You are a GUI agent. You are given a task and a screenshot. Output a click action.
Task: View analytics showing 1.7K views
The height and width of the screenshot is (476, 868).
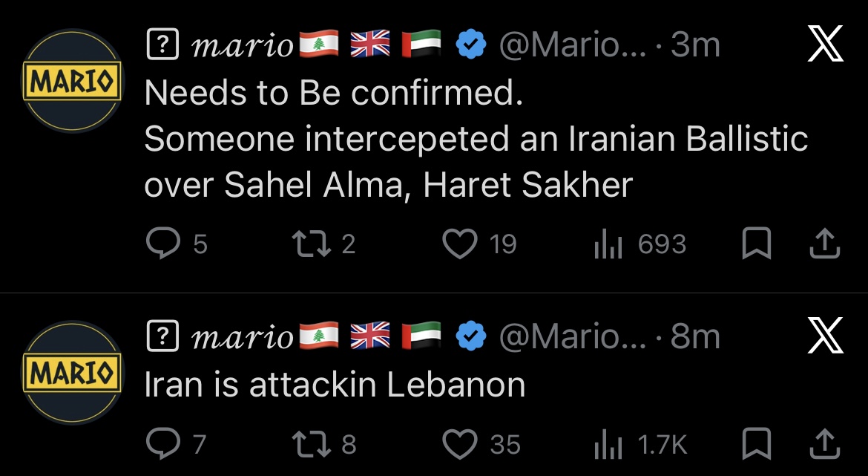pyautogui.click(x=608, y=444)
